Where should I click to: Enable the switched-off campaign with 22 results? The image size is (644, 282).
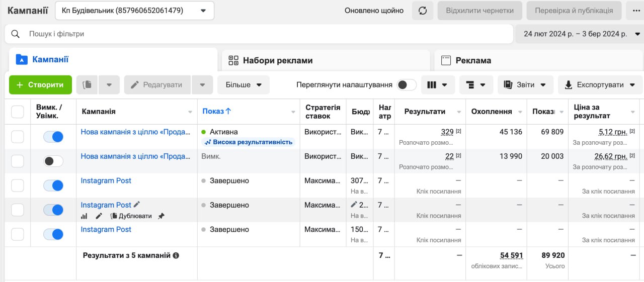pyautogui.click(x=53, y=161)
